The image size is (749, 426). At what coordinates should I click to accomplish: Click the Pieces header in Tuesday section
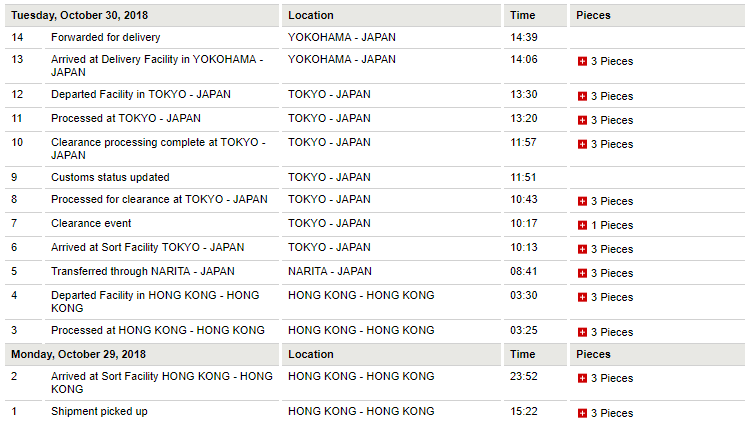pos(593,15)
